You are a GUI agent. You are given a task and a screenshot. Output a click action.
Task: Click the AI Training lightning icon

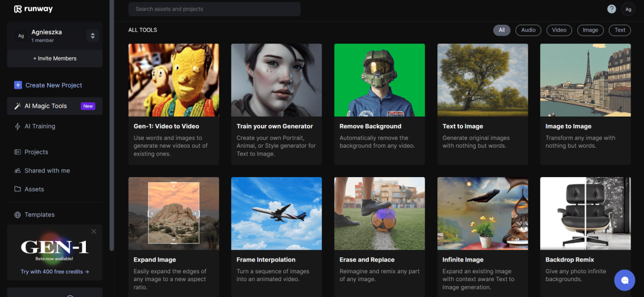[x=18, y=127]
